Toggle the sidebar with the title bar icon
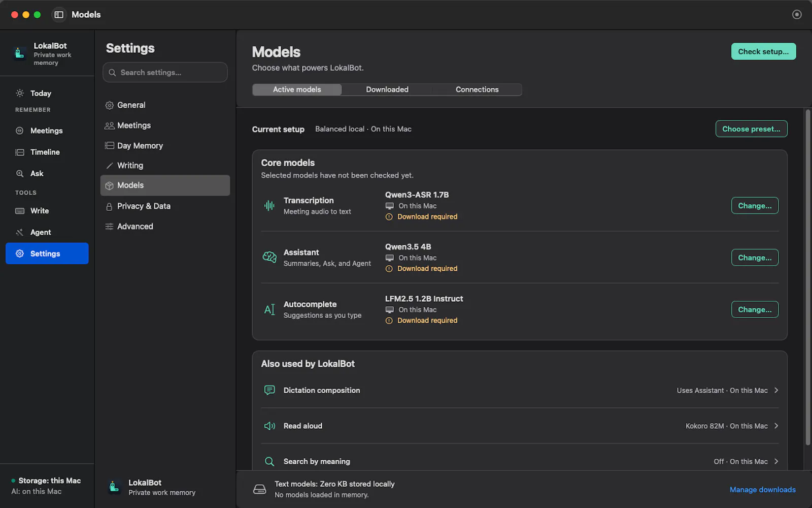 coord(59,15)
